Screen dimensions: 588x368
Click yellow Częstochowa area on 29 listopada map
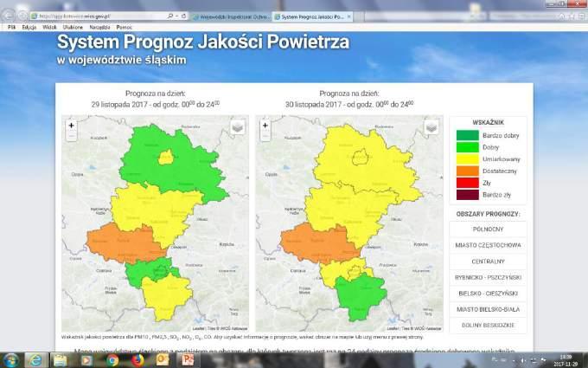165,158
